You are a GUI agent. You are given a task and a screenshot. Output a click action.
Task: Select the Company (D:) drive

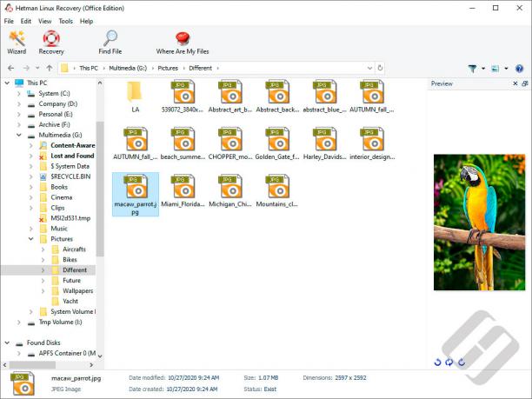(58, 103)
